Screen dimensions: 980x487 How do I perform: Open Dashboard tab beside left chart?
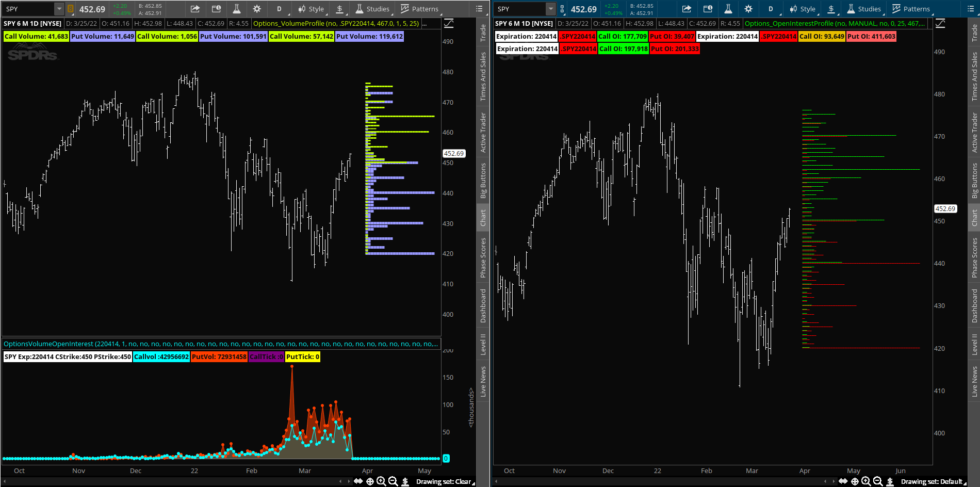point(483,306)
